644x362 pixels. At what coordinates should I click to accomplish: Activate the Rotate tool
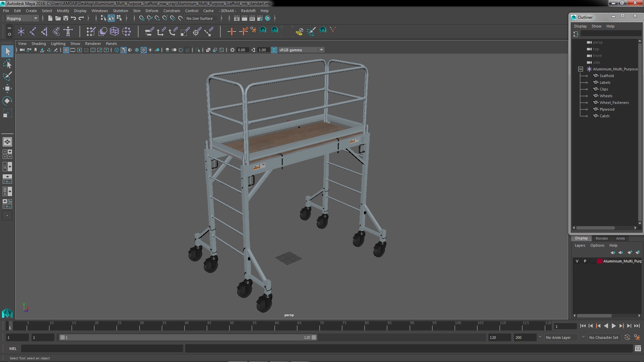[x=7, y=101]
